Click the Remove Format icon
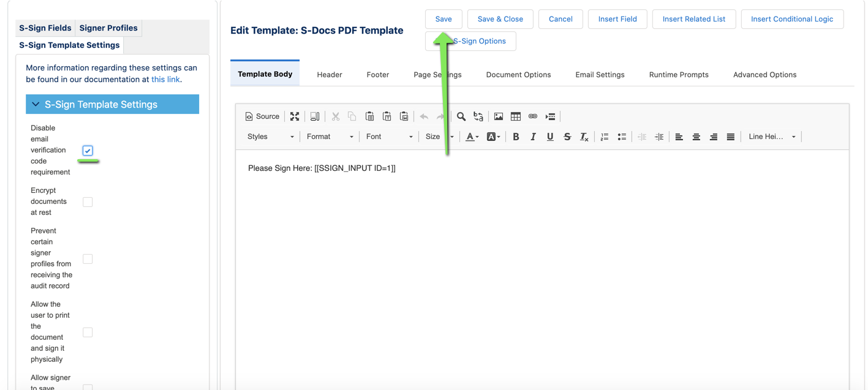The width and height of the screenshot is (868, 390). coord(584,137)
